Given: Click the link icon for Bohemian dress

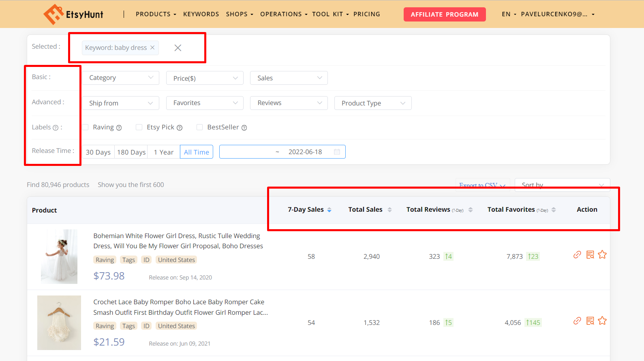Looking at the screenshot, I should coord(577,255).
